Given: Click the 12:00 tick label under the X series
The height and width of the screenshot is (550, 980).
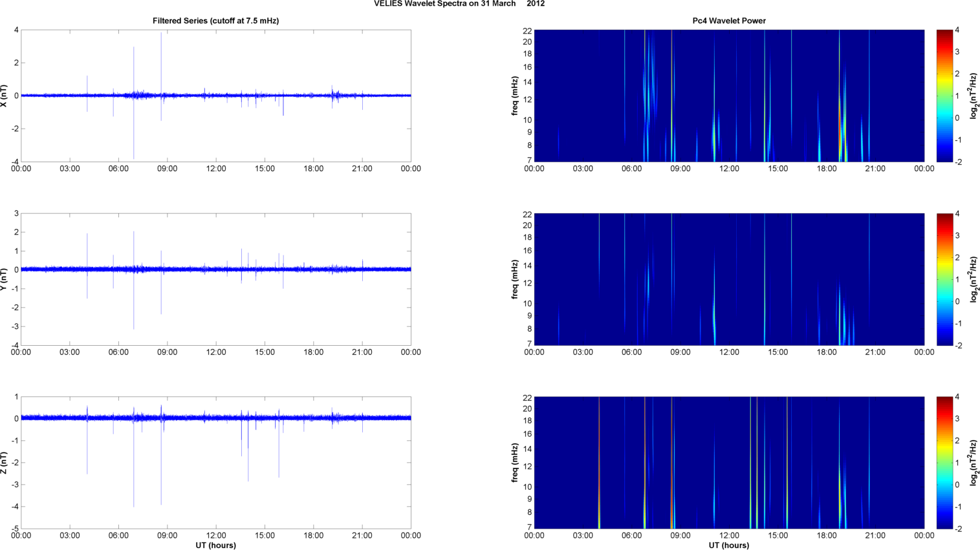Looking at the screenshot, I should coord(215,169).
